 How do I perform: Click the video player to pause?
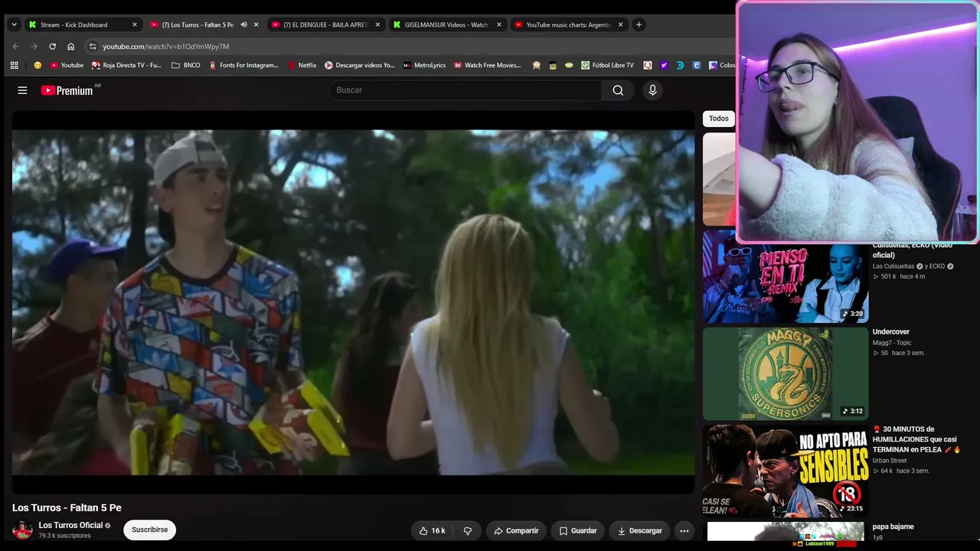tap(353, 302)
